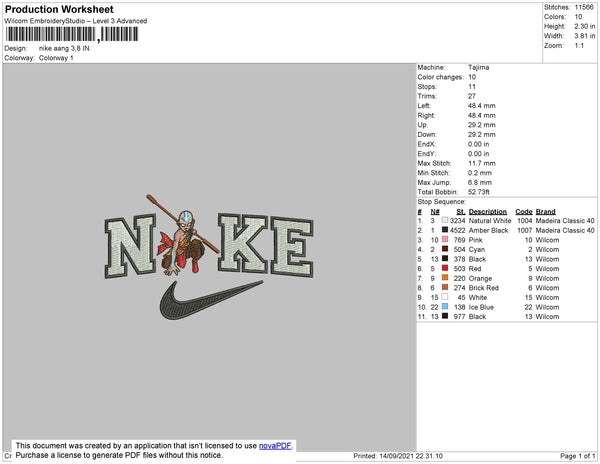Click the Machine value Tajima
The image size is (600, 464).
479,67
